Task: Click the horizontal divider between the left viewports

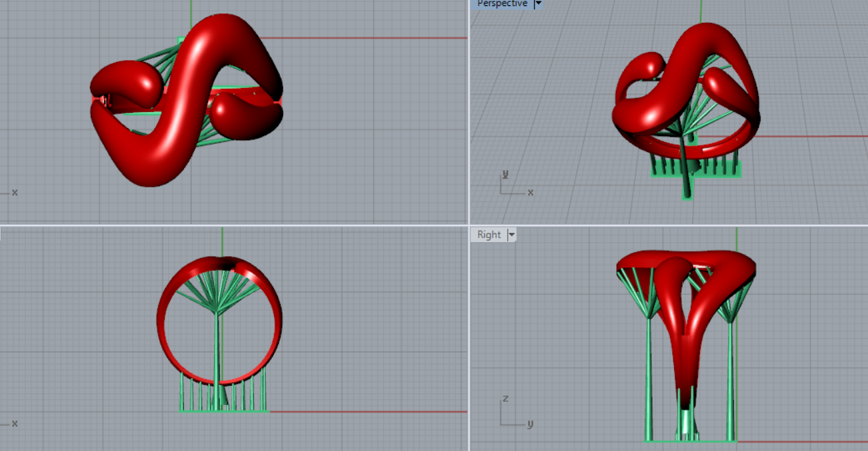Action: [x=233, y=225]
